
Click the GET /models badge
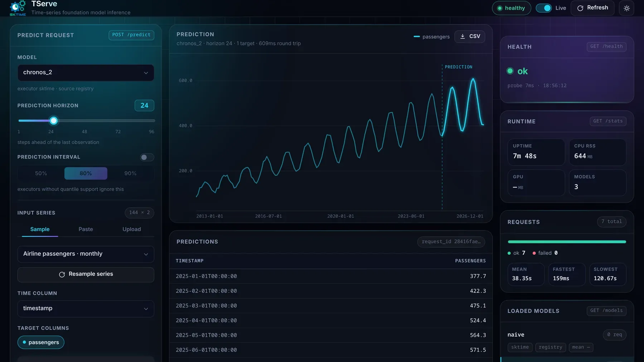pos(606,310)
